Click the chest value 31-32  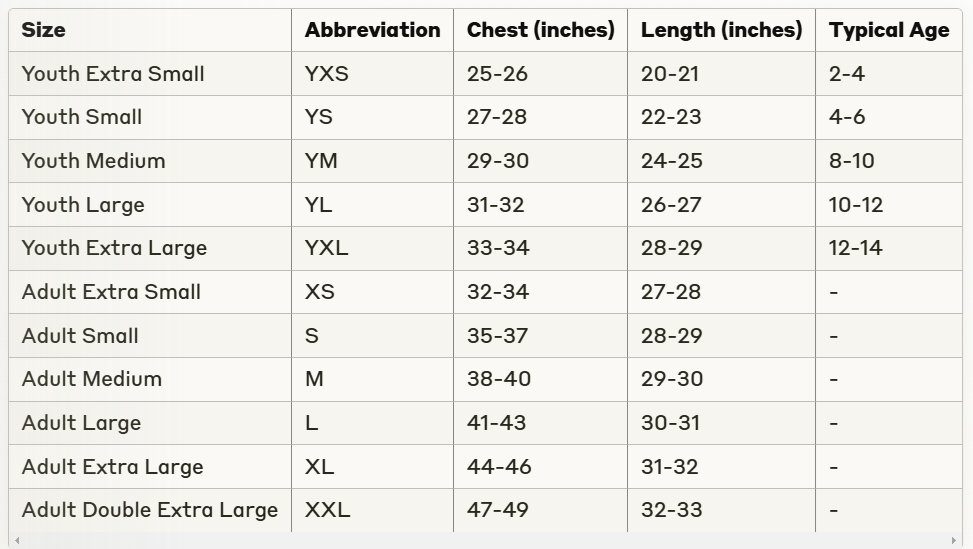(497, 205)
